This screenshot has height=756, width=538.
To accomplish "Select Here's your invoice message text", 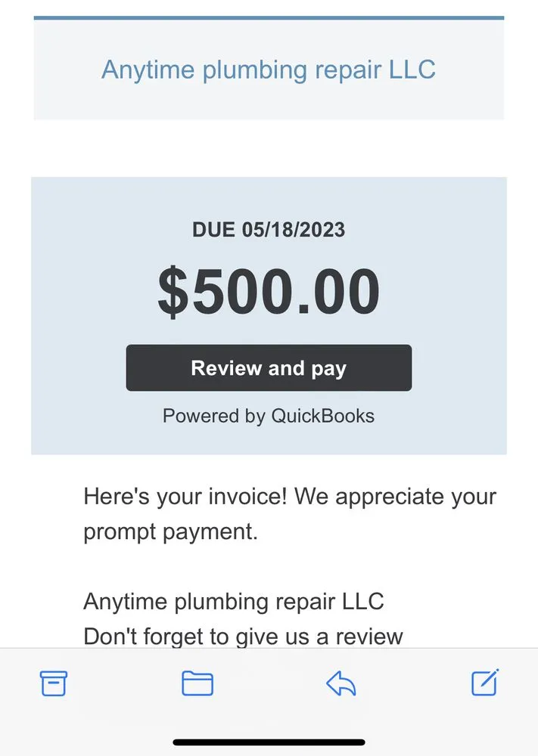I will pos(289,497).
